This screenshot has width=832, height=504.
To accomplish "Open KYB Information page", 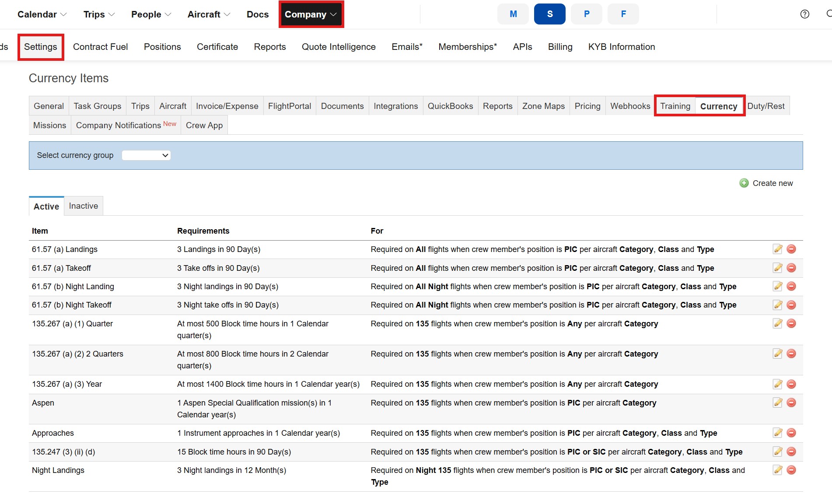I will click(622, 47).
